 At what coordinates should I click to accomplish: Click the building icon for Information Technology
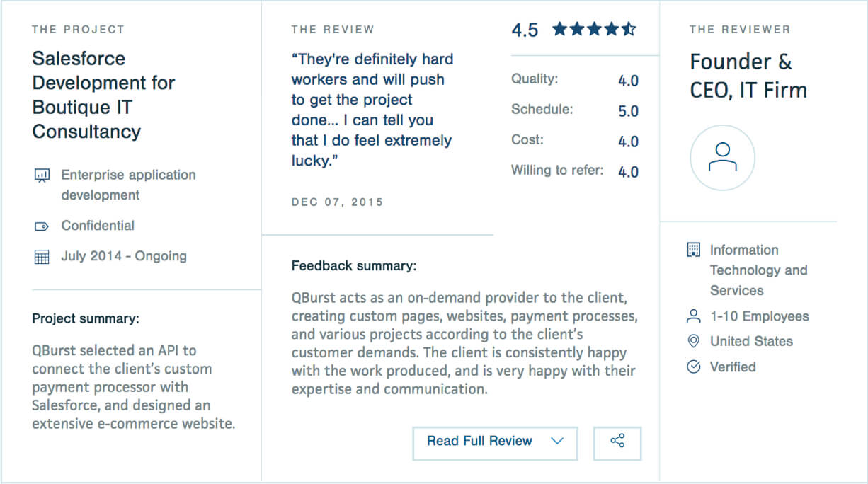(694, 250)
